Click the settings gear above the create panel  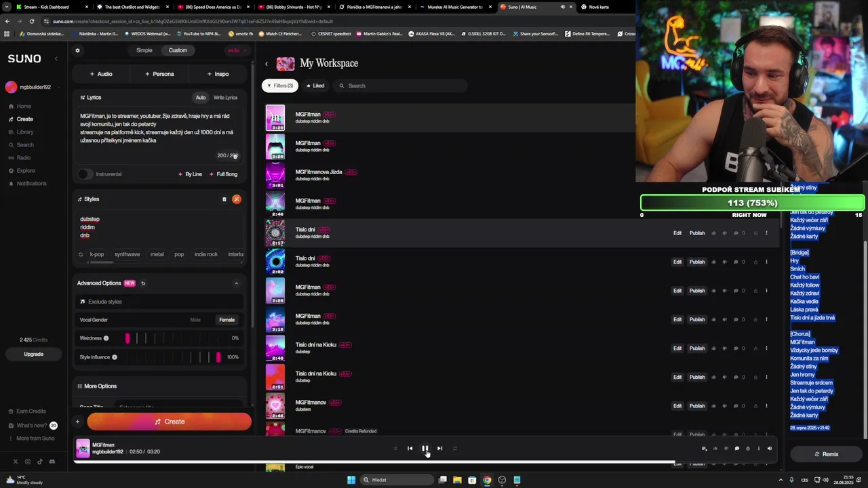click(77, 50)
